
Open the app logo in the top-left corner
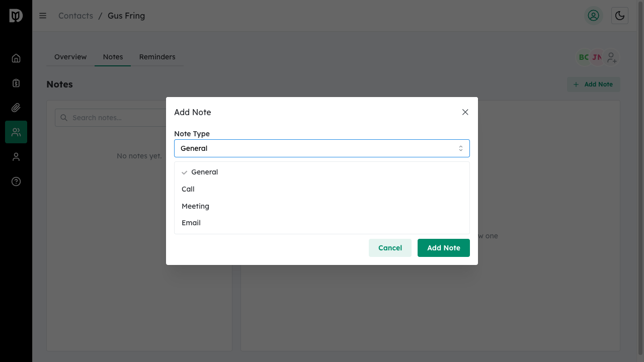[16, 16]
